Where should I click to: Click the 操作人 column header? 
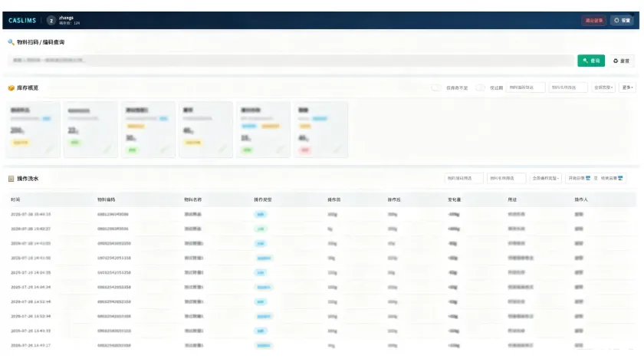pos(581,199)
